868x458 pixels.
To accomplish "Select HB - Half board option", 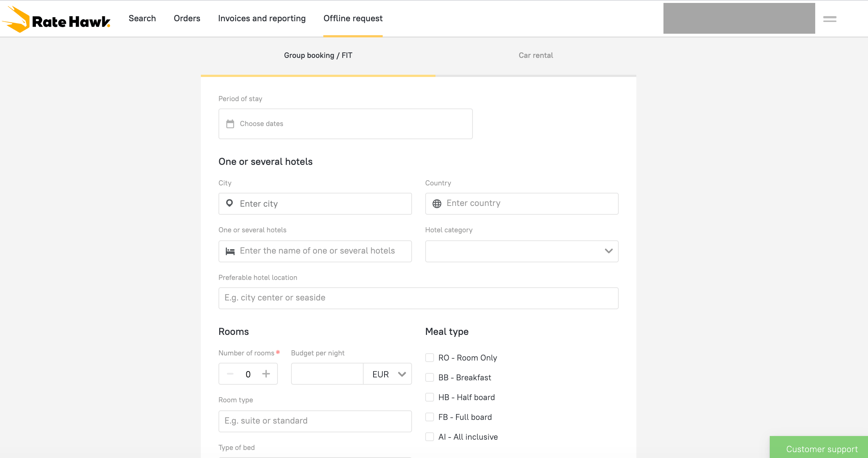I will click(x=430, y=397).
